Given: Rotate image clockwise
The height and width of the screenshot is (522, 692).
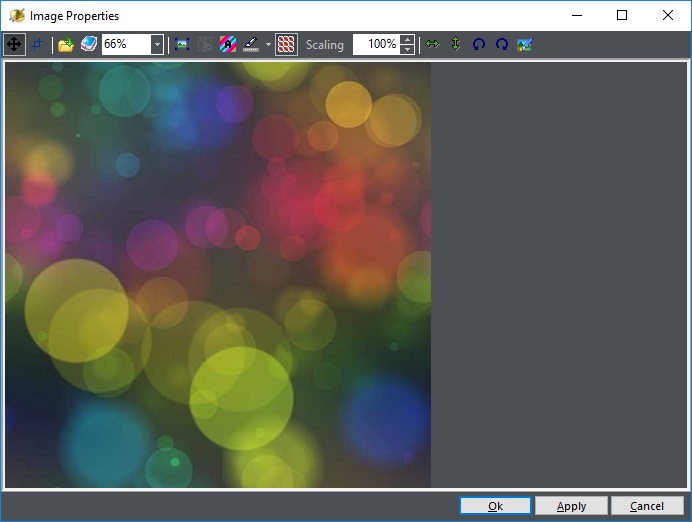Looking at the screenshot, I should [x=502, y=44].
